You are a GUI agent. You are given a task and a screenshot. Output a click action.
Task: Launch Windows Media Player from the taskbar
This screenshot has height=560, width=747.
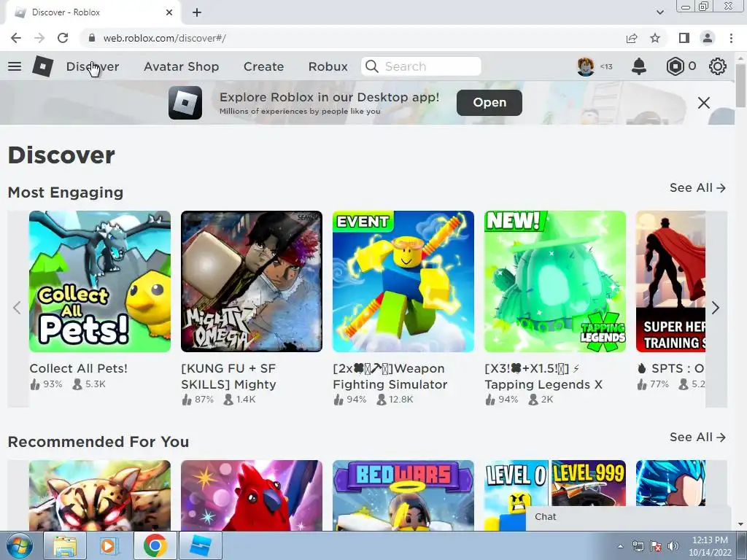point(108,545)
